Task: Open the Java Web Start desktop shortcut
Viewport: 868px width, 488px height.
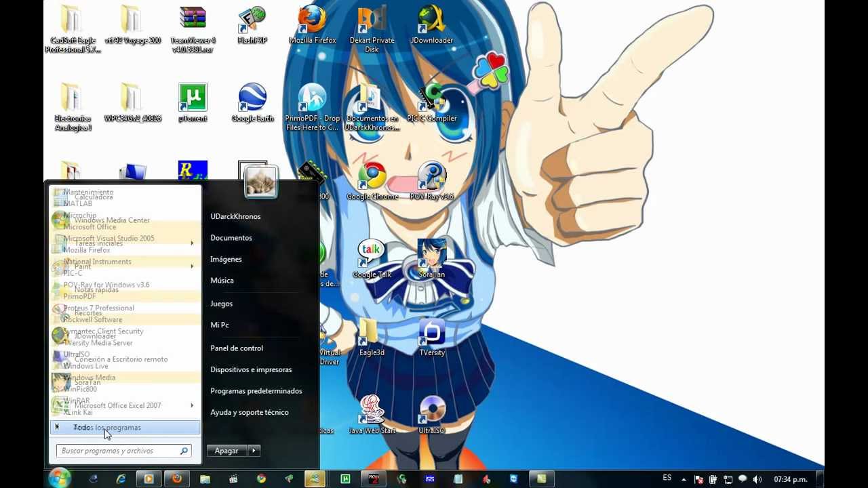Action: tap(372, 415)
